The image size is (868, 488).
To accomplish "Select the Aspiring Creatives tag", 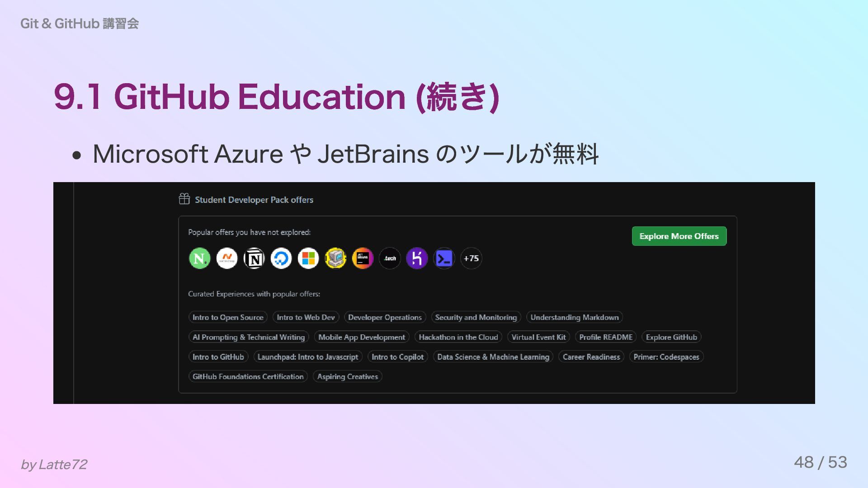I will (348, 376).
